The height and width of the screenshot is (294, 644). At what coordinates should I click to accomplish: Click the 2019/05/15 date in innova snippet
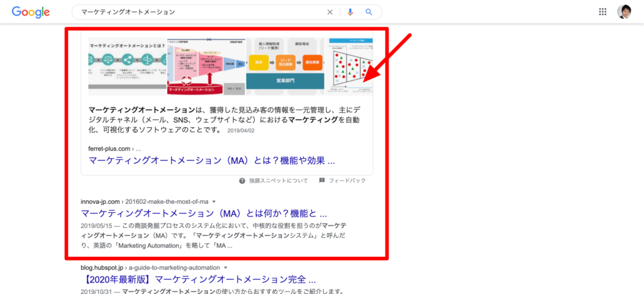click(x=96, y=226)
